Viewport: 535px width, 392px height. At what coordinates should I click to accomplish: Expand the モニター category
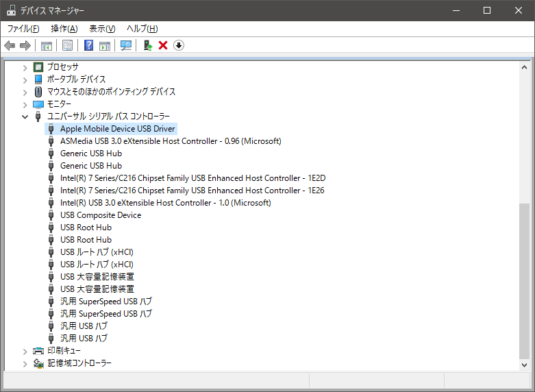[25, 104]
